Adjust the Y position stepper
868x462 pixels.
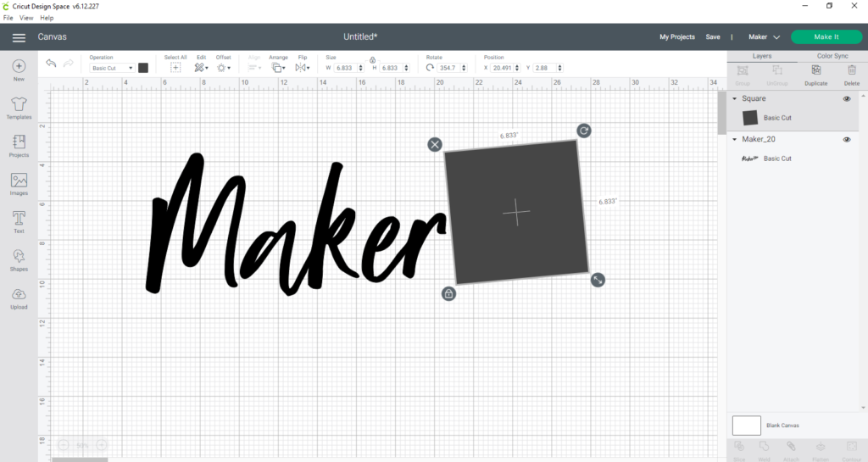tap(559, 68)
